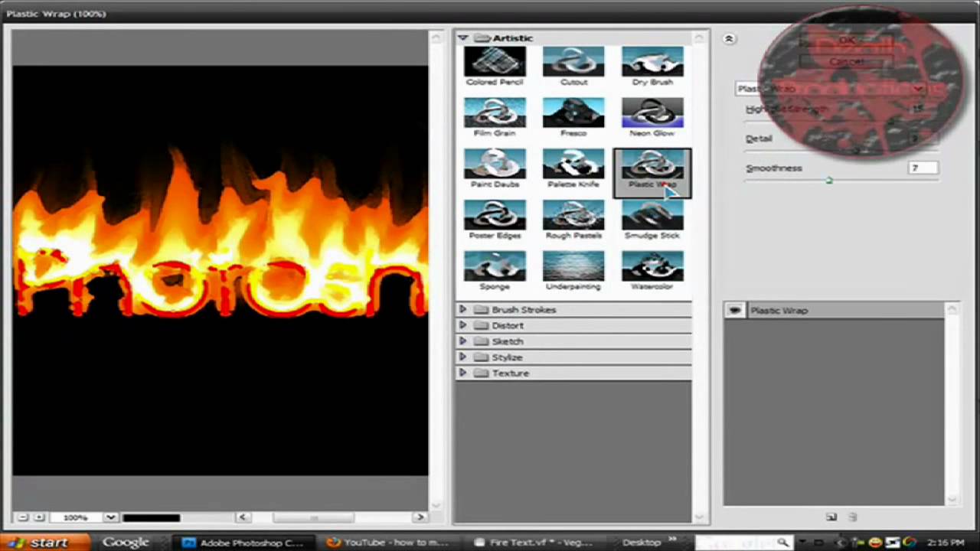Select the Colored Pencil filter thumbnail

click(x=495, y=67)
